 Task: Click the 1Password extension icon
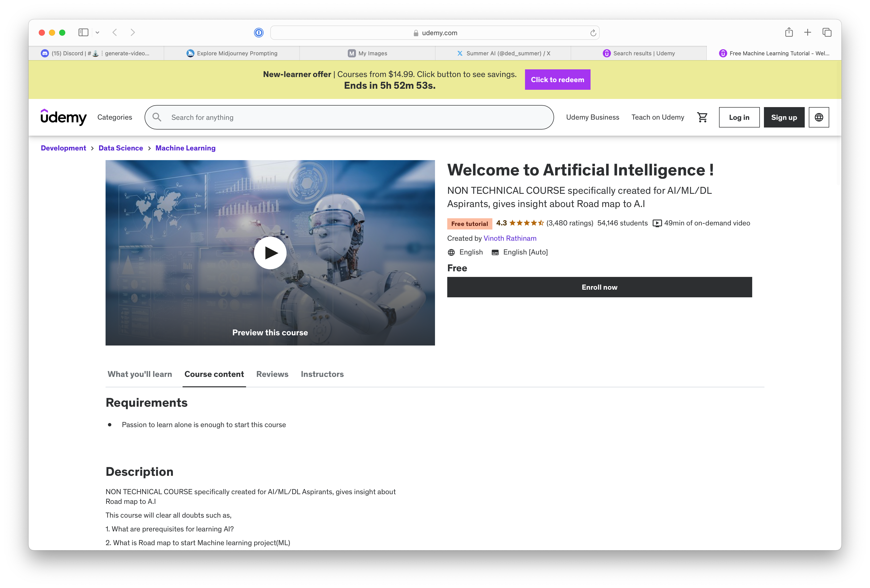coord(259,33)
